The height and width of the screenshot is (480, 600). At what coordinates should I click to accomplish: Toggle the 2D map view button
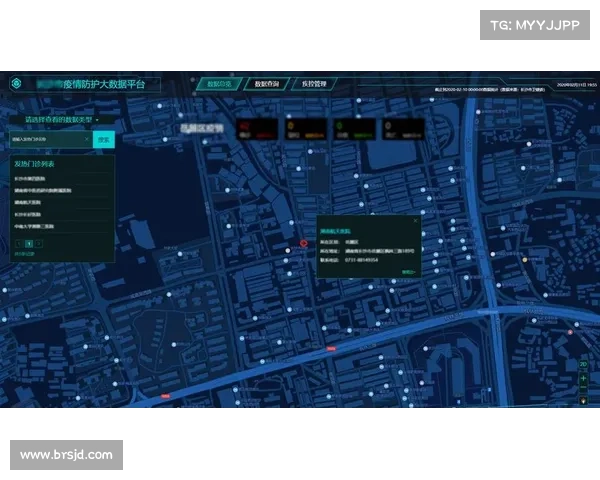coord(583,365)
